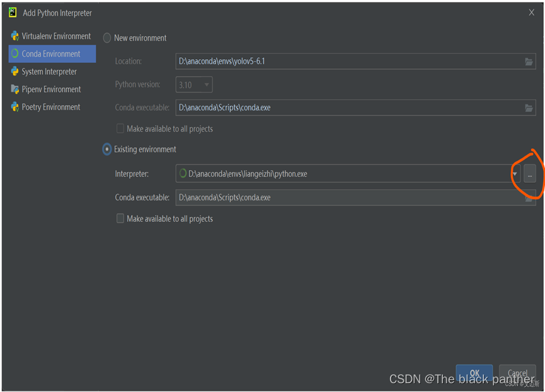The width and height of the screenshot is (545, 392).
Task: Click the Virtualenv Environment Python icon
Action: (14, 36)
